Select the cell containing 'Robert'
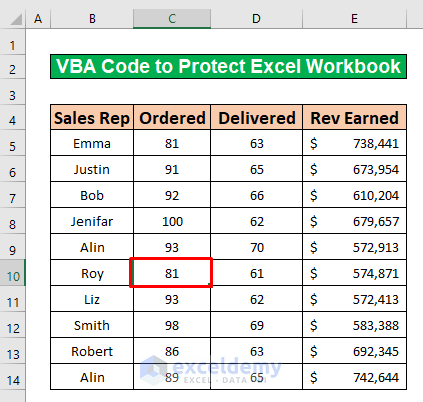Viewport: 423px width, 402px height. pyautogui.click(x=92, y=351)
